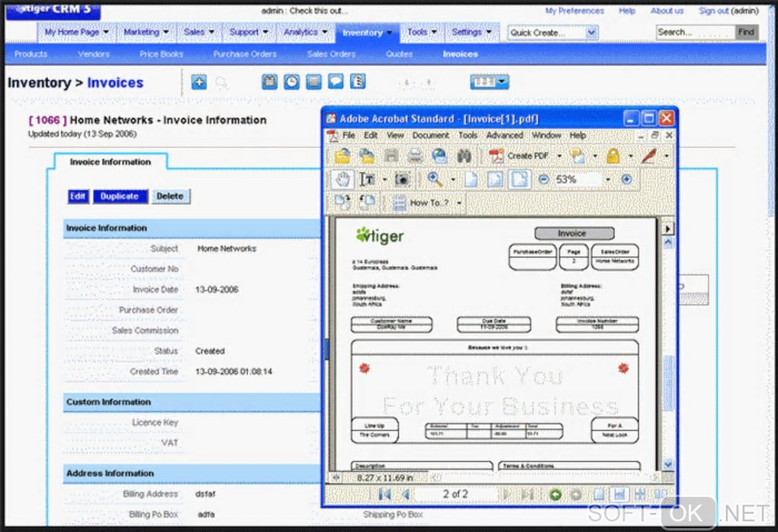
Task: Click the Acrobat Email globe icon
Action: tap(439, 156)
